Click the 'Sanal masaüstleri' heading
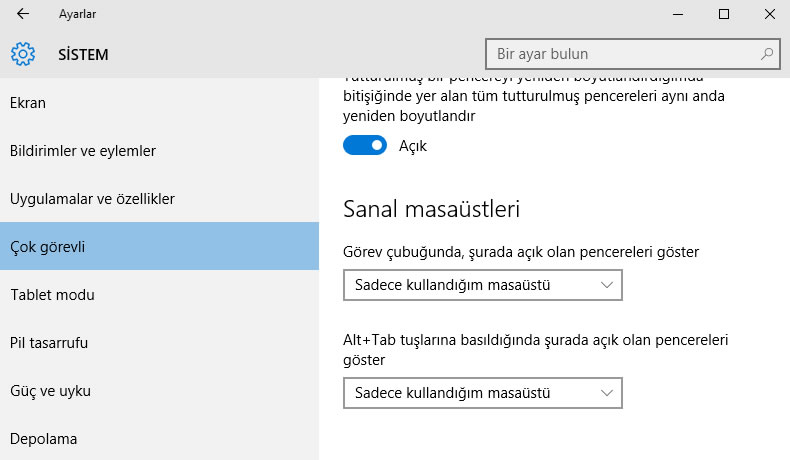The image size is (790, 460). click(431, 209)
